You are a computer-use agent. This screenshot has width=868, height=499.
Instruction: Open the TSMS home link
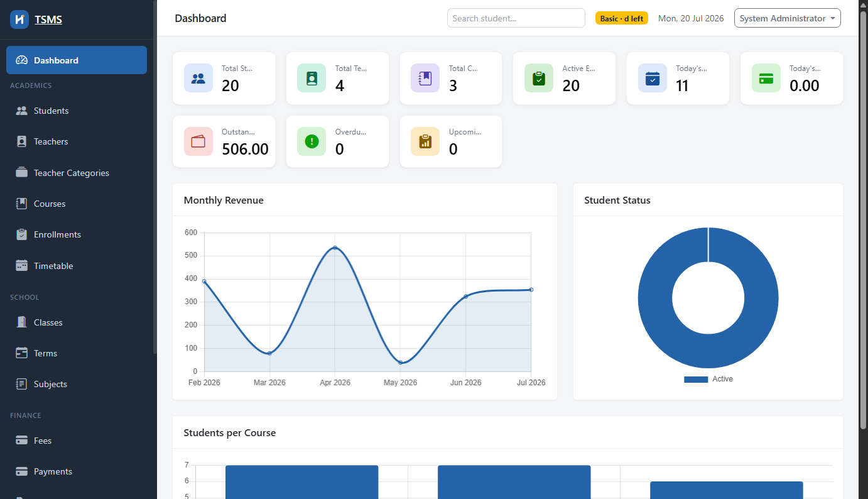click(48, 19)
